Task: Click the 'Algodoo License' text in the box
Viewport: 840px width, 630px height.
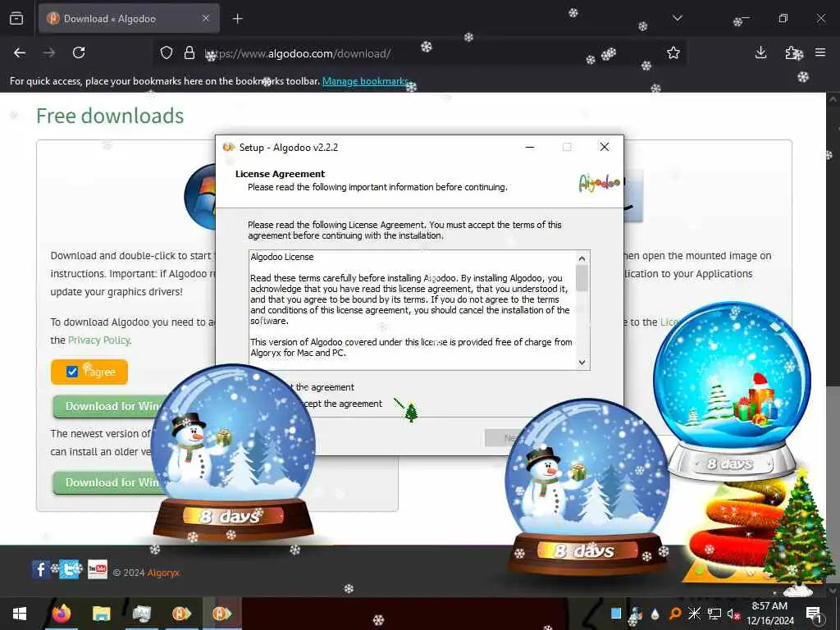Action: point(282,257)
